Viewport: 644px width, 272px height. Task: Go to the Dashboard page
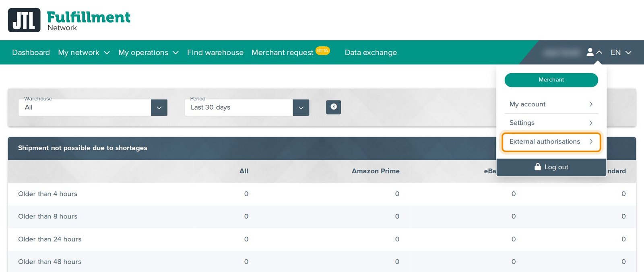tap(31, 52)
